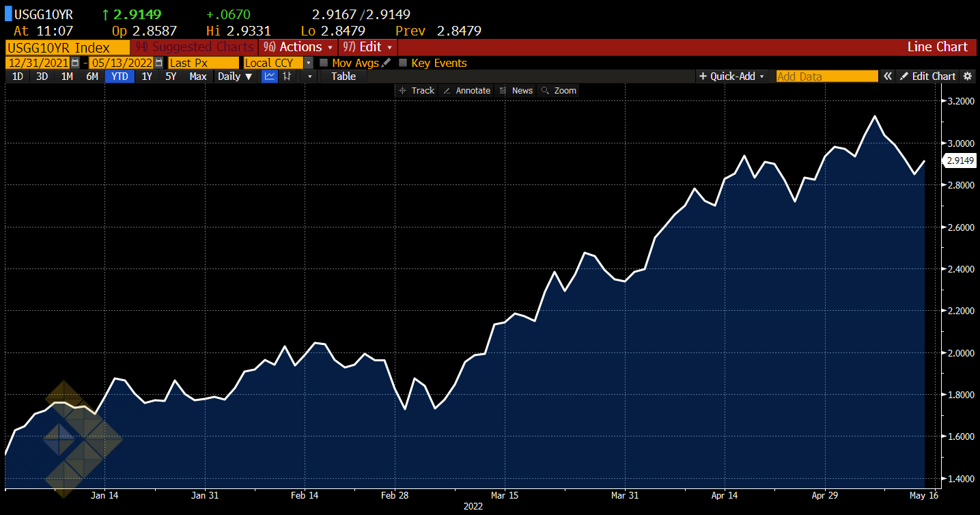Click the Edit Chart button
This screenshot has width=980, height=515.
(927, 76)
